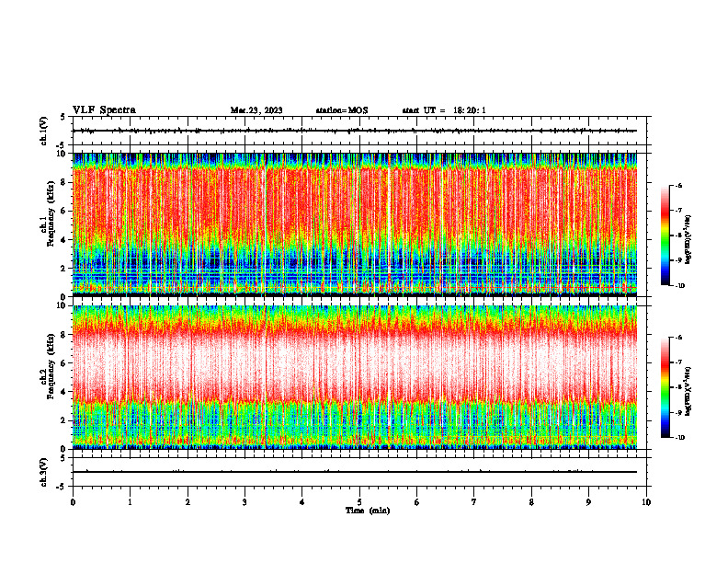
Task: Click the ch.3 voltage waveform trace panel
Action: tap(359, 472)
